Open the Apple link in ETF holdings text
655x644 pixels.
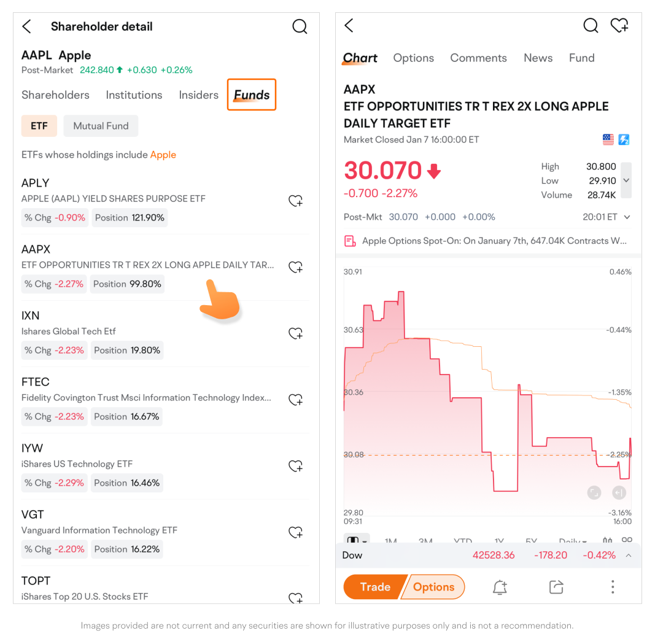(x=163, y=155)
